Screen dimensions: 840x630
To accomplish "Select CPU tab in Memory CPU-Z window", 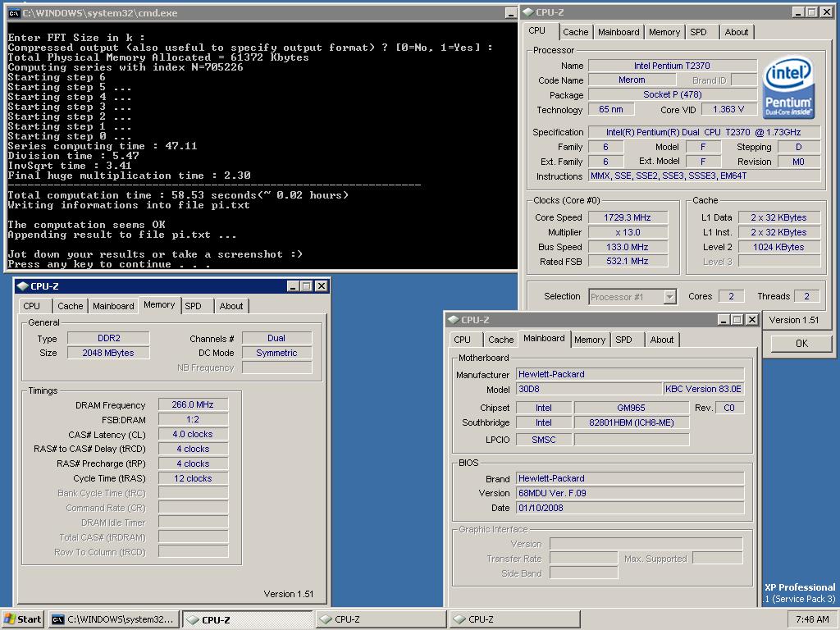I will 31,306.
